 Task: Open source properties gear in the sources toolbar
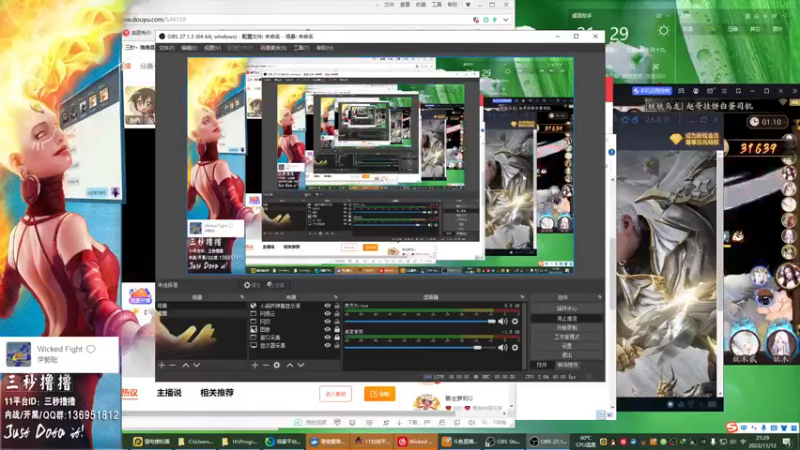[277, 365]
